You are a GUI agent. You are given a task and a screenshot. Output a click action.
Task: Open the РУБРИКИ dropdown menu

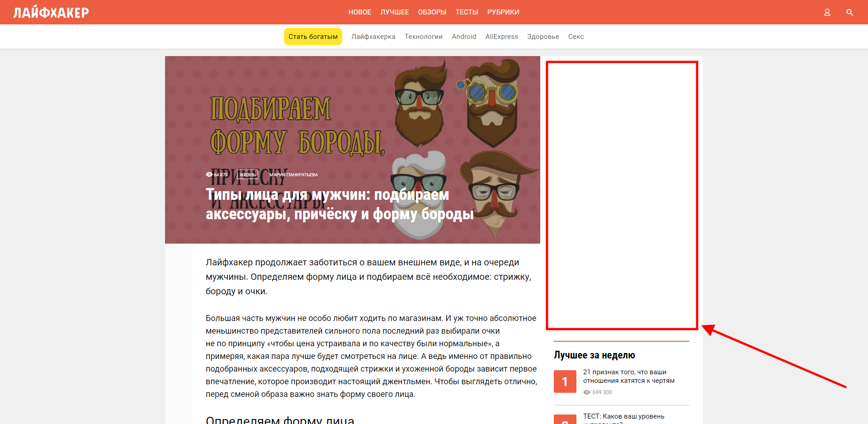pyautogui.click(x=503, y=12)
